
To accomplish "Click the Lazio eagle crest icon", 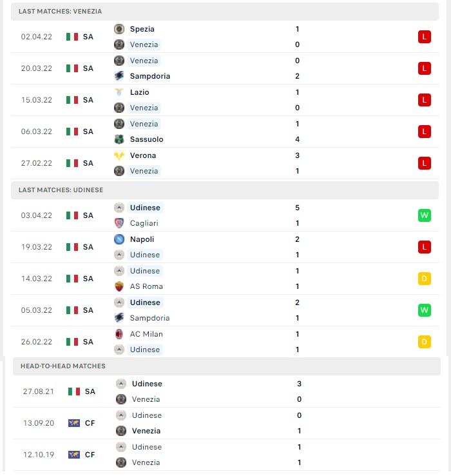I will (x=119, y=92).
